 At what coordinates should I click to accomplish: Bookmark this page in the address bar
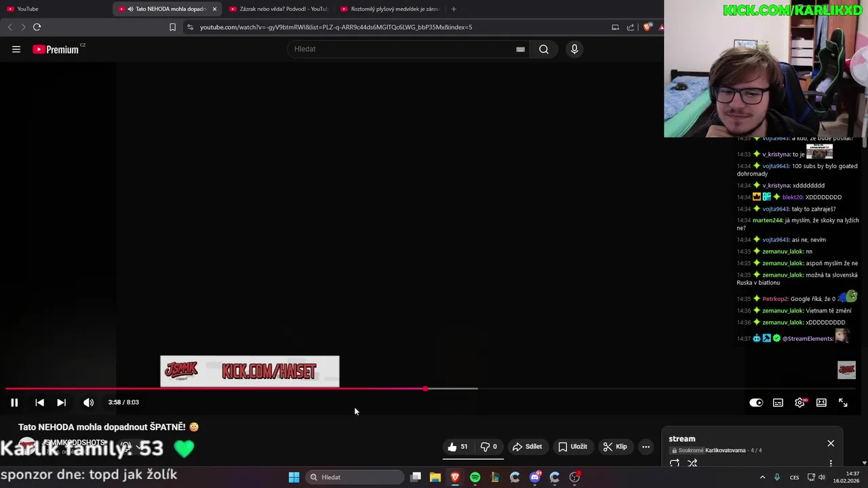pos(172,27)
